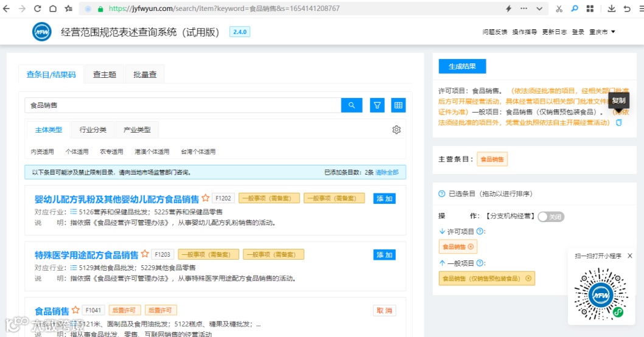Open the browser search magnifier icon
The width and height of the screenshot is (644, 337).
575,9
